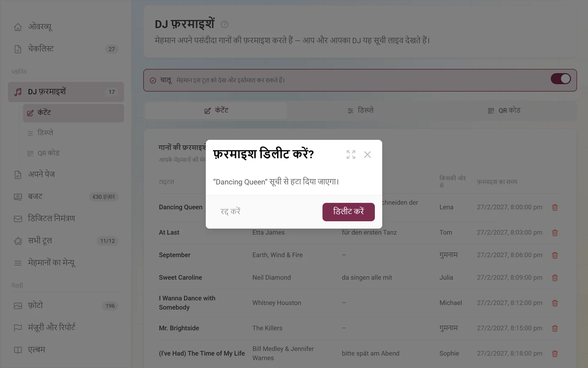The width and height of the screenshot is (588, 368).
Task: Open ओवरव्यू in the sidebar
Action: coord(66,27)
